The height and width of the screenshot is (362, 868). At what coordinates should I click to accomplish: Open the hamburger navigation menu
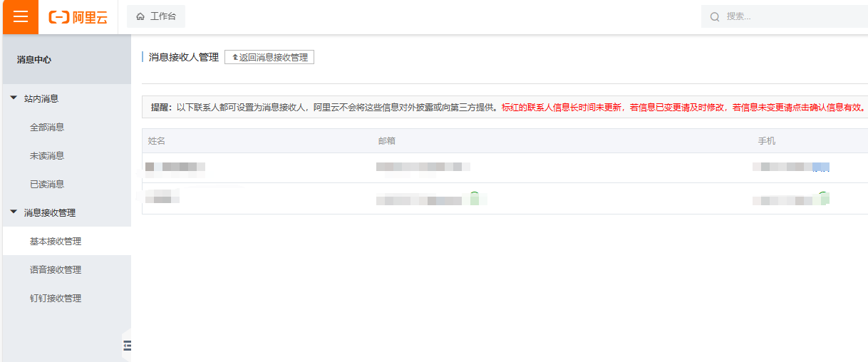click(21, 16)
